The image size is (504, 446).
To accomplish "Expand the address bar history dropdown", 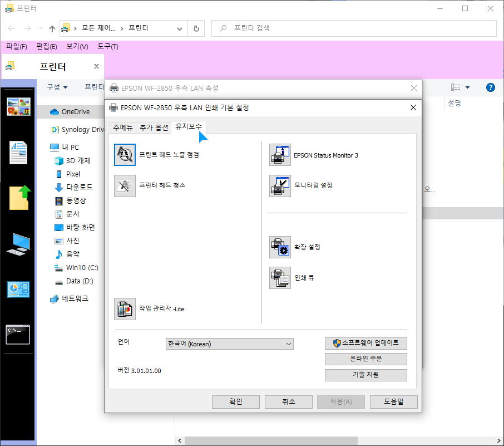I will pyautogui.click(x=180, y=28).
